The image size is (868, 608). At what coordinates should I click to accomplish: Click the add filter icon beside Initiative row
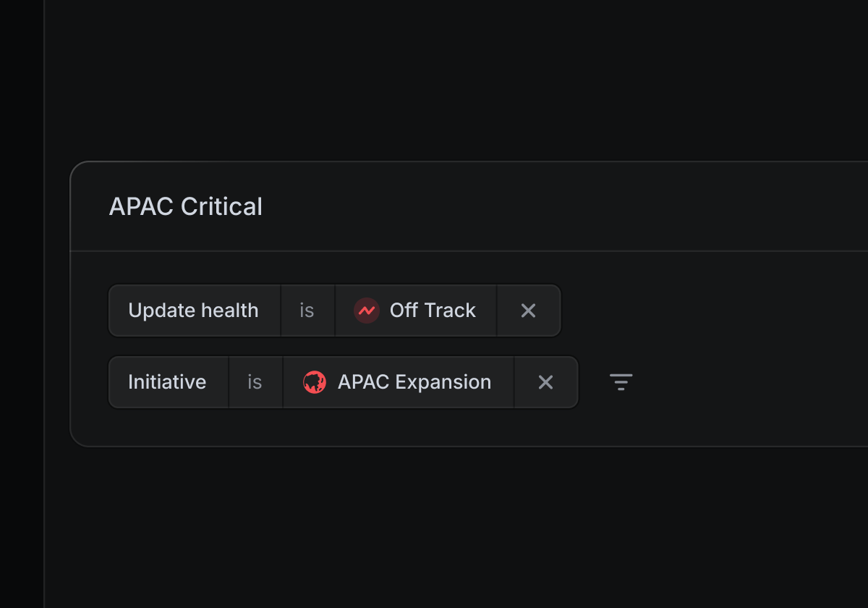(x=621, y=382)
